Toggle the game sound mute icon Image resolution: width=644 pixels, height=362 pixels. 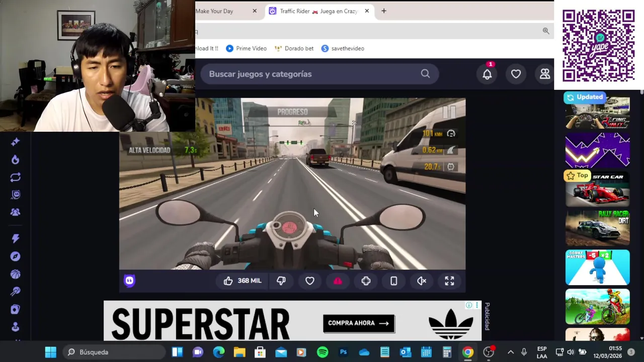tap(422, 281)
